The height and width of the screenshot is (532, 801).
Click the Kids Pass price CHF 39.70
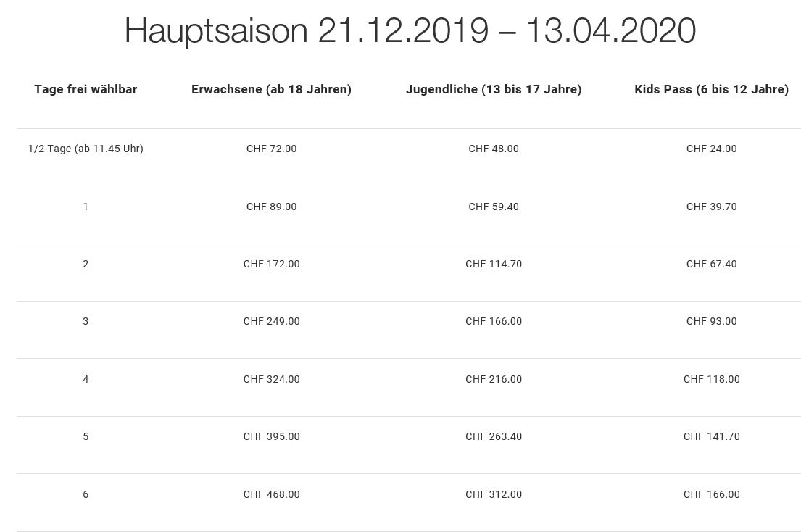(711, 207)
